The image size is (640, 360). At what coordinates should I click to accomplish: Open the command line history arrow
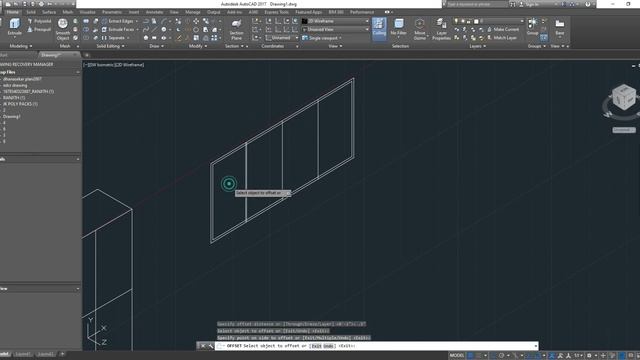coord(536,346)
